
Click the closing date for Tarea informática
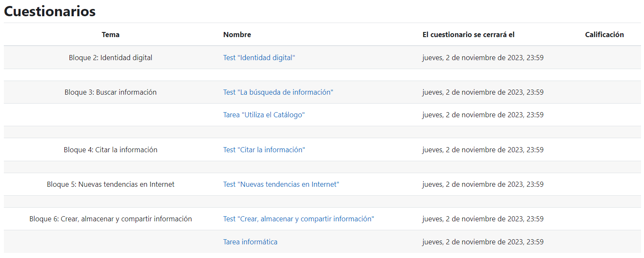[482, 242]
